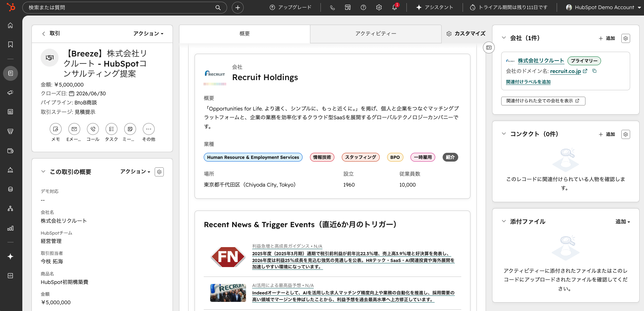This screenshot has width=644, height=311.
Task: Open the Indeed AI profit forecast news link
Action: 353,296
